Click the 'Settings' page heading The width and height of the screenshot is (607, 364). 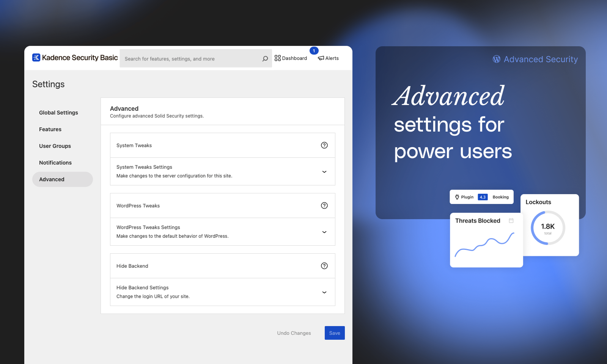pyautogui.click(x=49, y=84)
